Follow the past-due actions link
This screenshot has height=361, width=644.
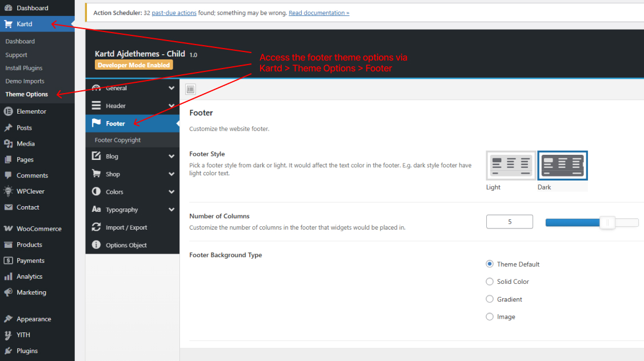pos(174,12)
